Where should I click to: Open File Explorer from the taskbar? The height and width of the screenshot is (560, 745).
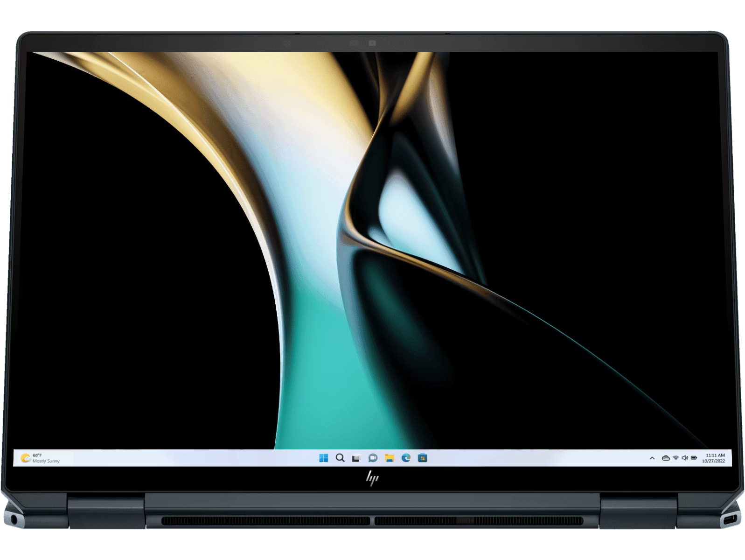(390, 458)
